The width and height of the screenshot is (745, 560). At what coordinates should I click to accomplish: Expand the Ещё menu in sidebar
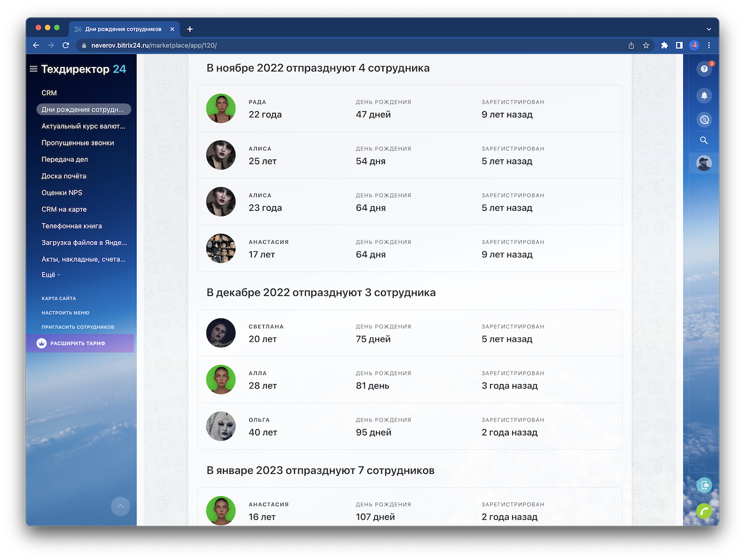point(50,275)
